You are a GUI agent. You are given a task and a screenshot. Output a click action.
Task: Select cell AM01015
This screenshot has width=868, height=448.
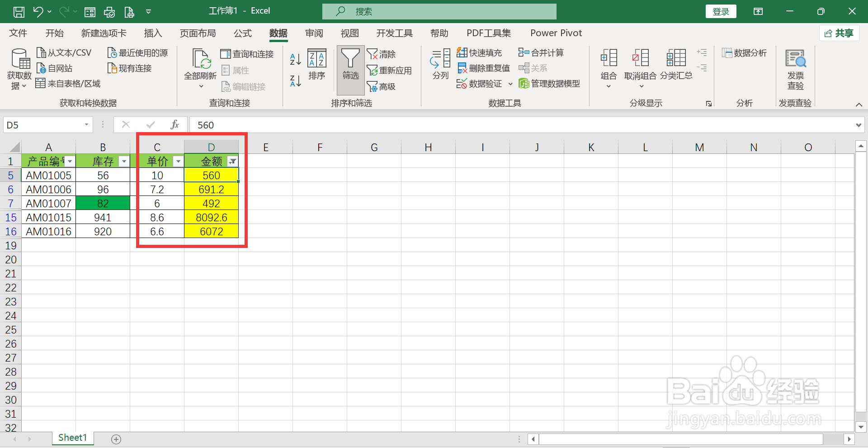(49, 217)
